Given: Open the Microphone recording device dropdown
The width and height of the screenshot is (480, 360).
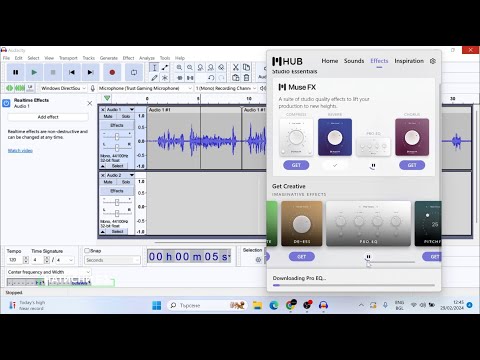Looking at the screenshot, I should coord(145,88).
